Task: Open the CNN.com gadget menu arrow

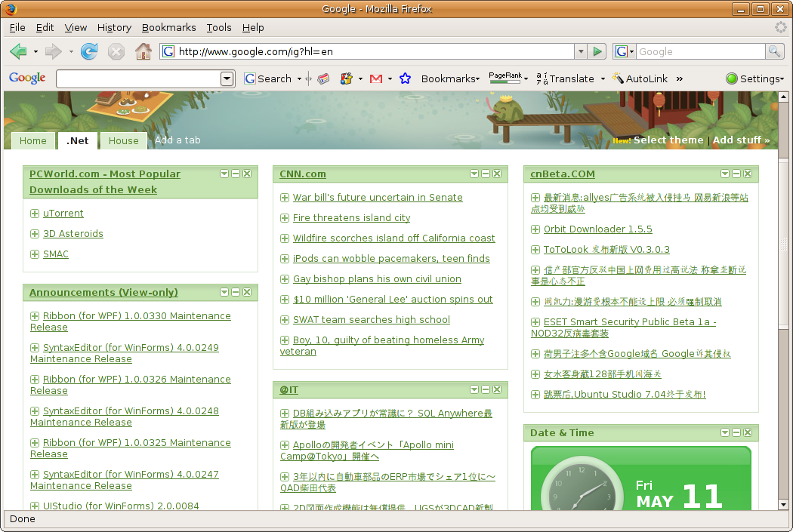Action: point(474,174)
